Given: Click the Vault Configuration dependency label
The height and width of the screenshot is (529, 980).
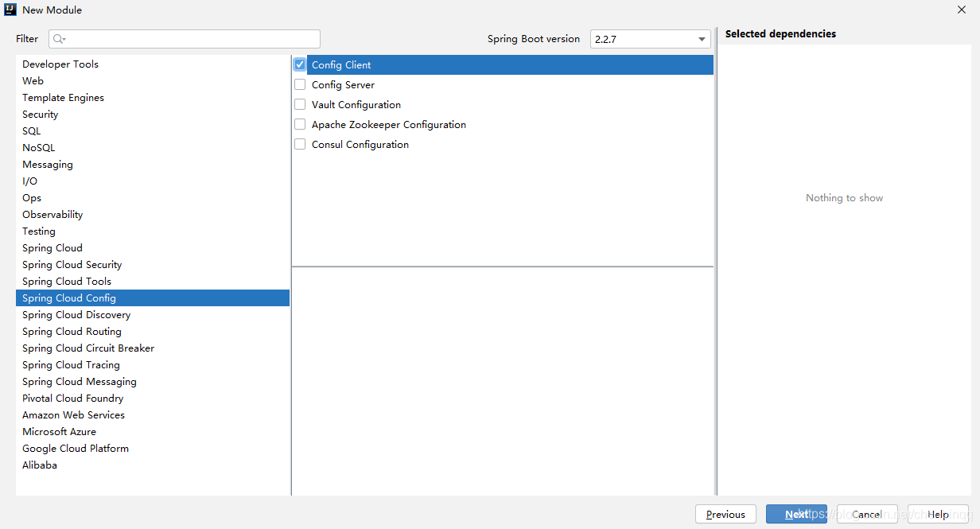Looking at the screenshot, I should [x=356, y=105].
